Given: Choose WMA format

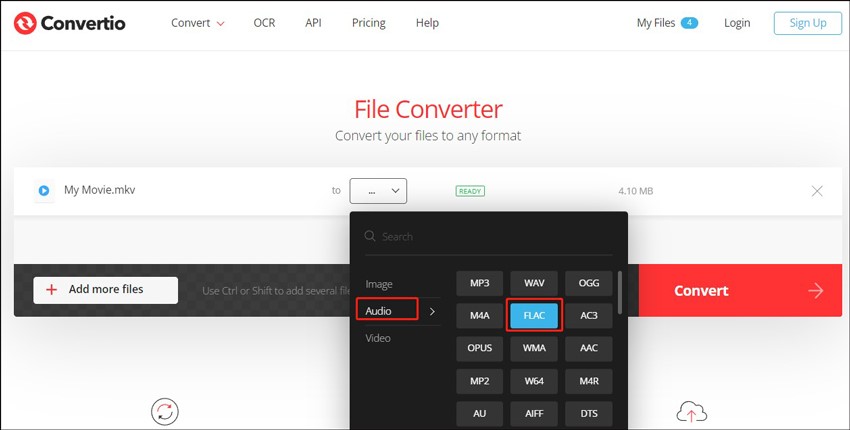Looking at the screenshot, I should tap(534, 348).
